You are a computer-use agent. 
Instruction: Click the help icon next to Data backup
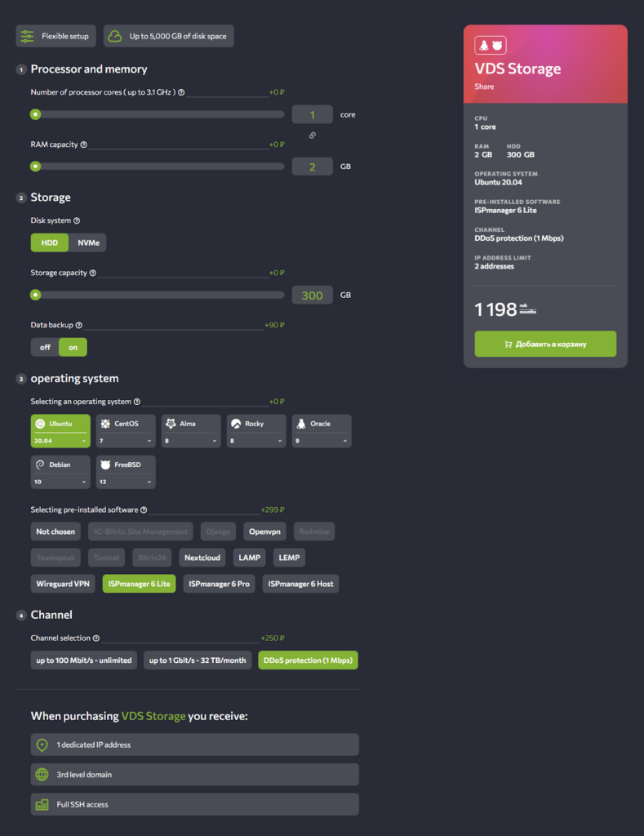[79, 325]
